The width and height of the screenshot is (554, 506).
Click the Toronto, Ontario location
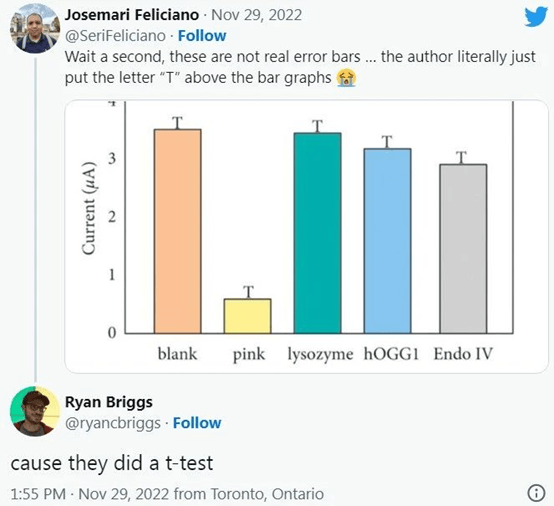(267, 494)
